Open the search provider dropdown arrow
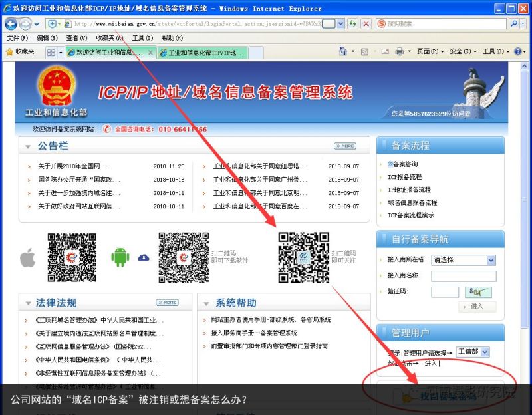Viewport: 532px width, 415px height. tap(523, 23)
